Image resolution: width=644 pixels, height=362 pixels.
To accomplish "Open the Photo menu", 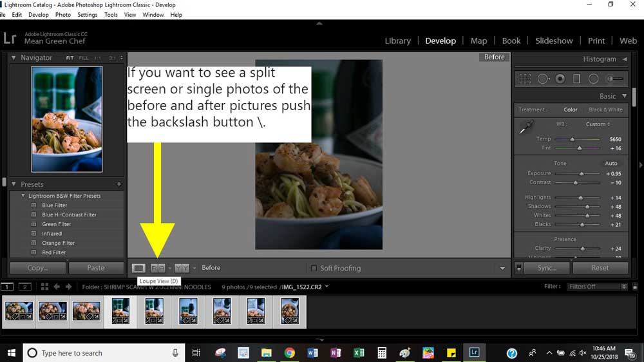I will (63, 15).
